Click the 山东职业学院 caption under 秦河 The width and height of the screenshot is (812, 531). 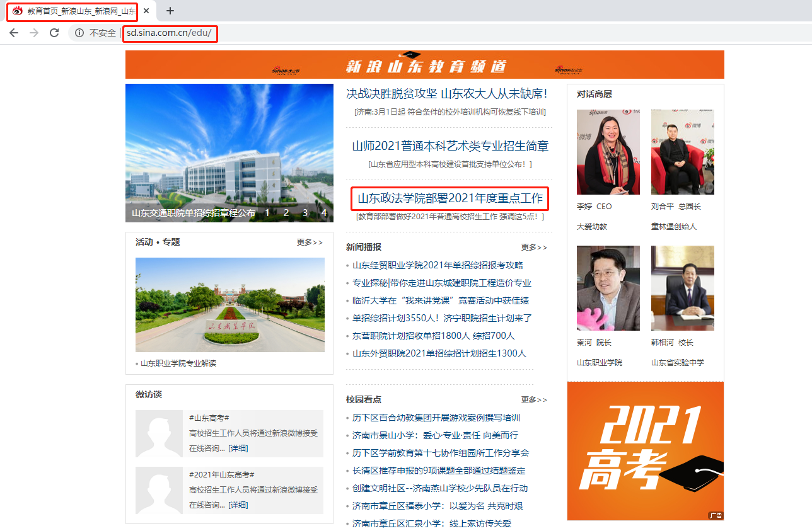click(600, 362)
